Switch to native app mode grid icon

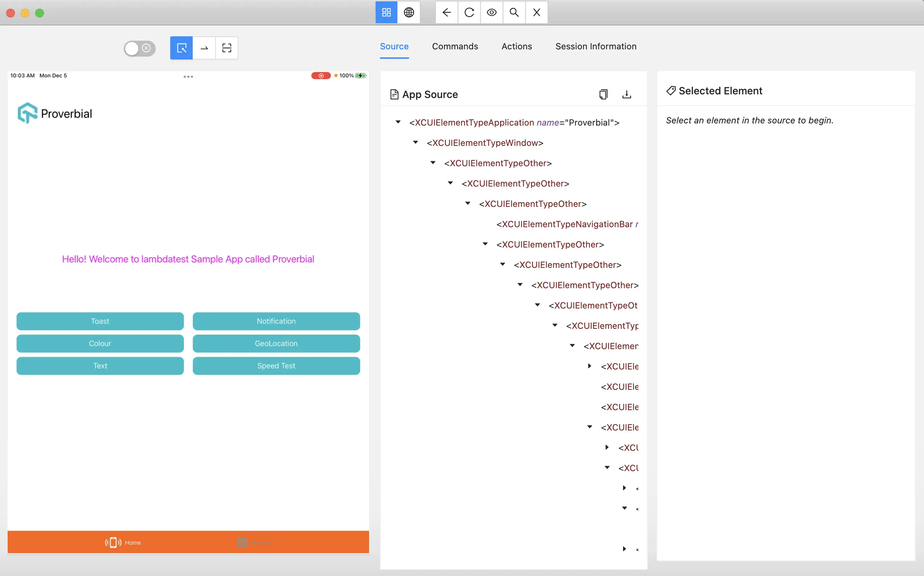tap(386, 13)
